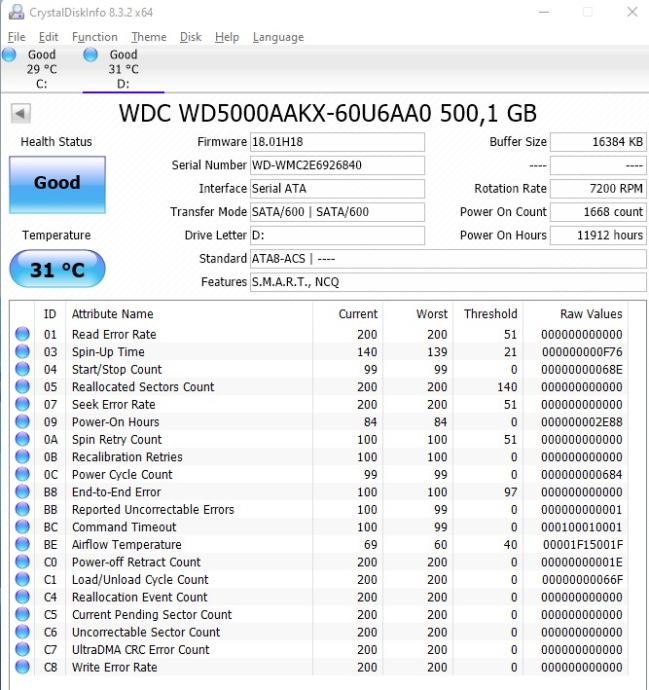The width and height of the screenshot is (649, 690).
Task: Click the Threshold column header
Action: click(488, 314)
